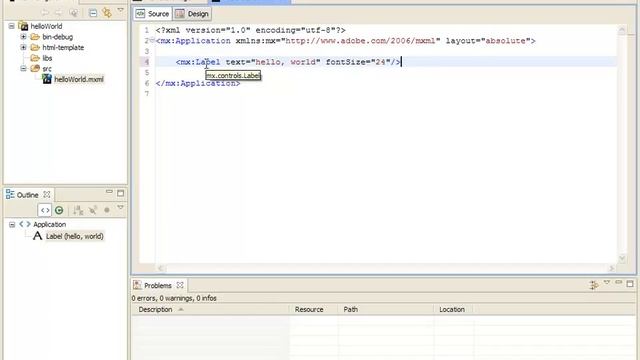Open the Outline view menu arrow

point(120,208)
